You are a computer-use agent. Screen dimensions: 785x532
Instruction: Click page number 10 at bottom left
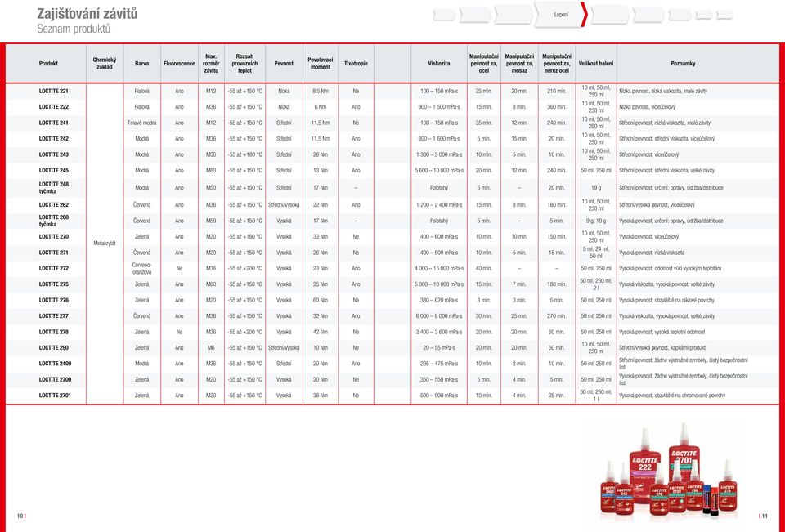pos(20,516)
